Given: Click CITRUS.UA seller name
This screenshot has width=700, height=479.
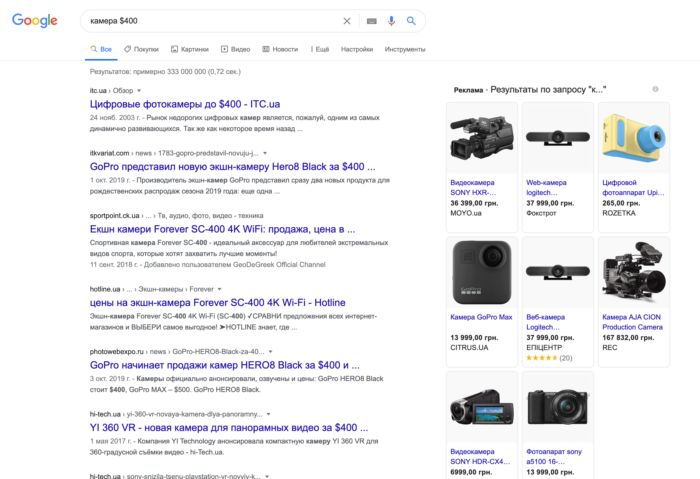Looking at the screenshot, I should [469, 348].
